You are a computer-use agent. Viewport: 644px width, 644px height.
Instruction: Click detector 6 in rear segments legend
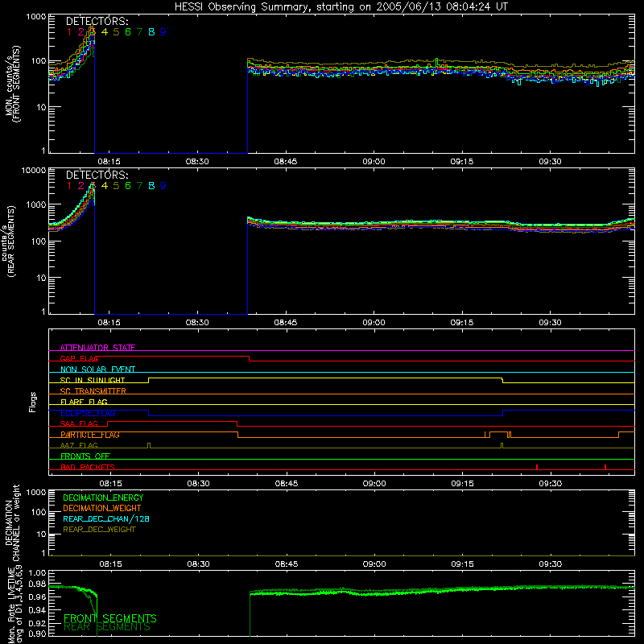coord(128,186)
